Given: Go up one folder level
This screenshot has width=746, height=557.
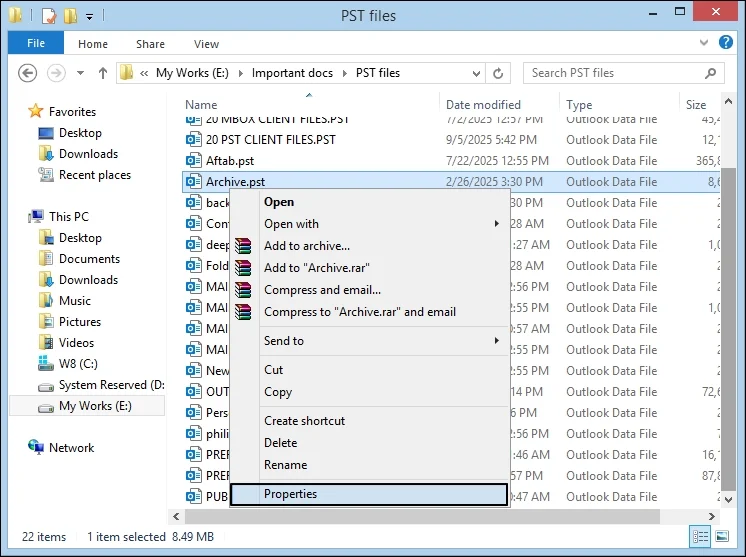Looking at the screenshot, I should point(103,73).
